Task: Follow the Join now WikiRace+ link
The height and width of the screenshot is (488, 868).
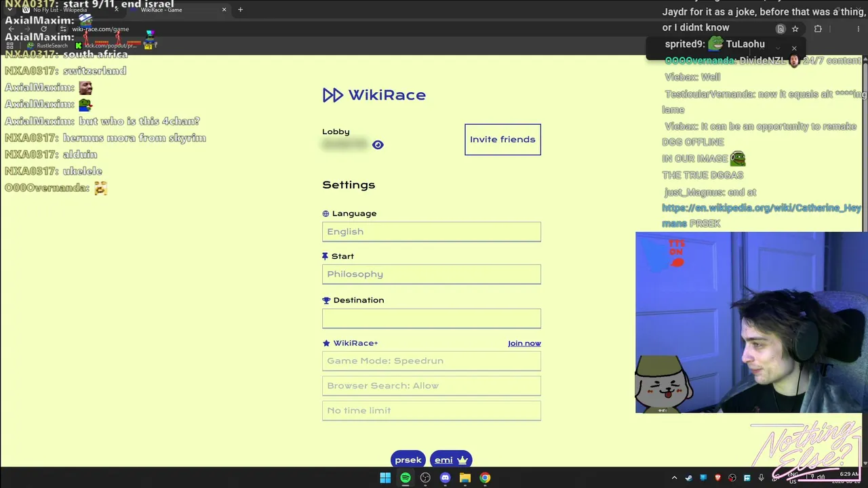Action: 524,344
